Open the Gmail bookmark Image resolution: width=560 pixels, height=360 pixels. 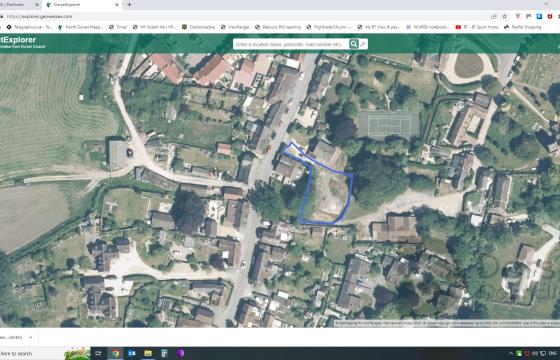pos(118,27)
